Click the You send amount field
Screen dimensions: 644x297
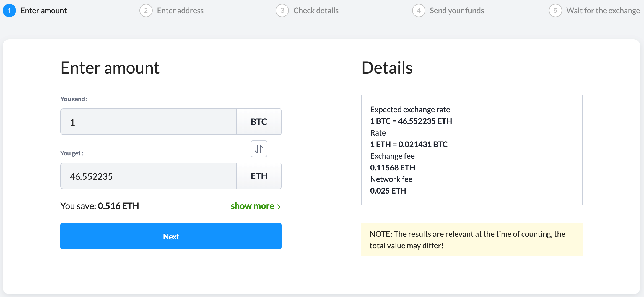point(149,122)
